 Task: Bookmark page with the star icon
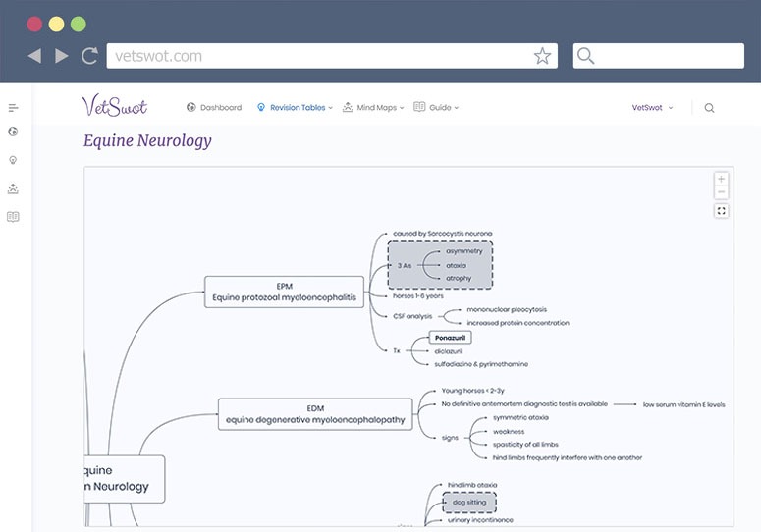[x=542, y=56]
